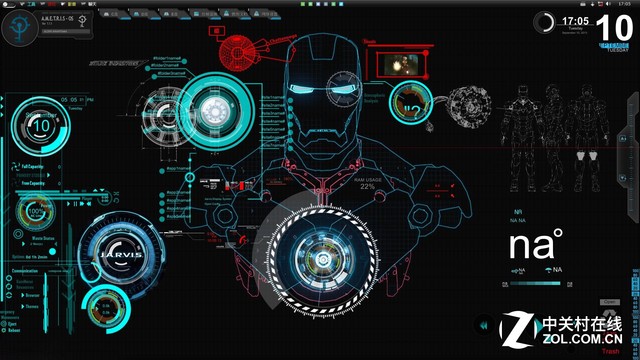Skip to next track in player
Screen dimensions: 640x360
(82, 204)
